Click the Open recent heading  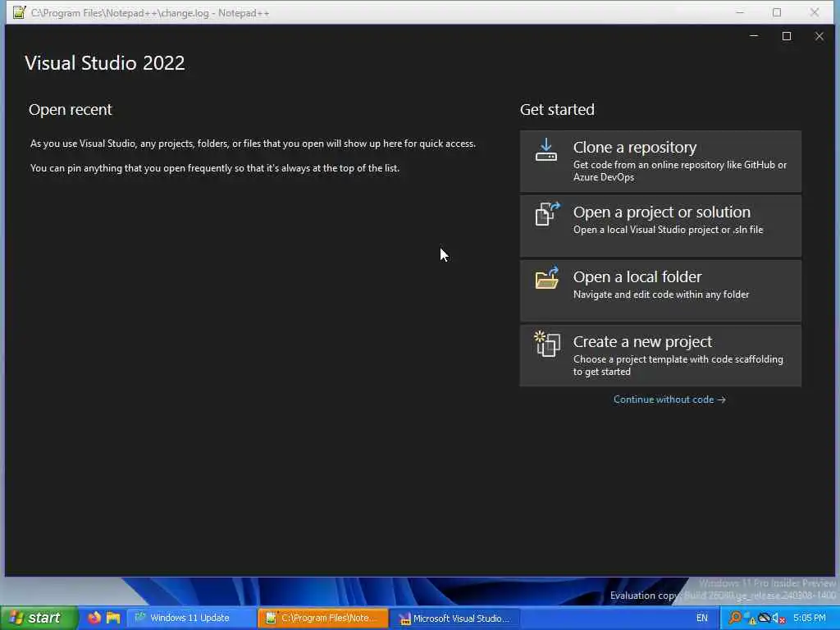71,110
